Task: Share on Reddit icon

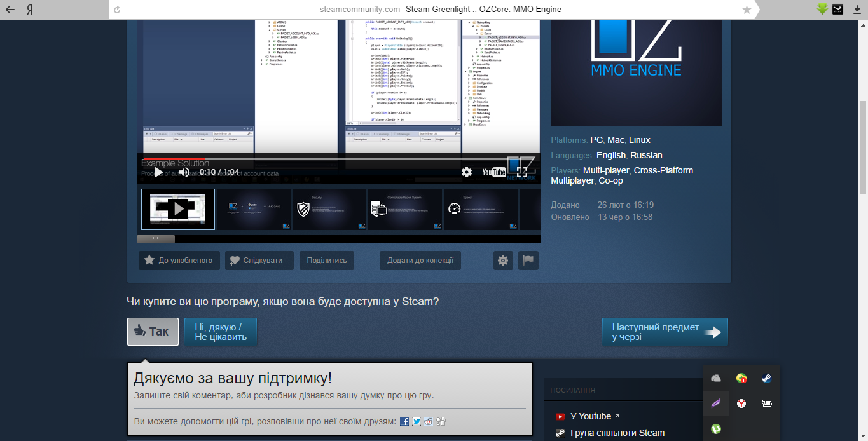Action: (429, 421)
